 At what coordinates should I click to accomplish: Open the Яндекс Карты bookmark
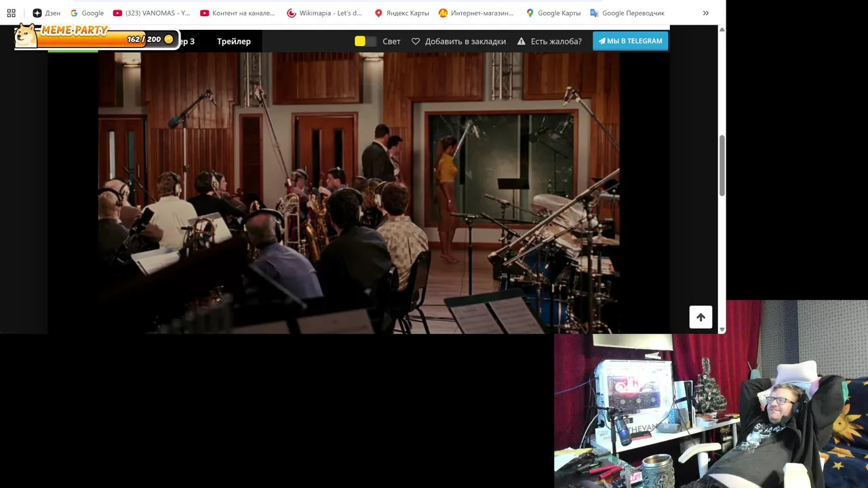pyautogui.click(x=401, y=13)
